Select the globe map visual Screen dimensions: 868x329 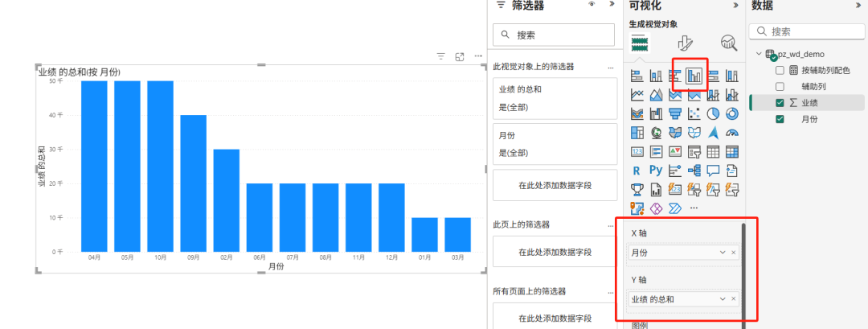pyautogui.click(x=657, y=133)
